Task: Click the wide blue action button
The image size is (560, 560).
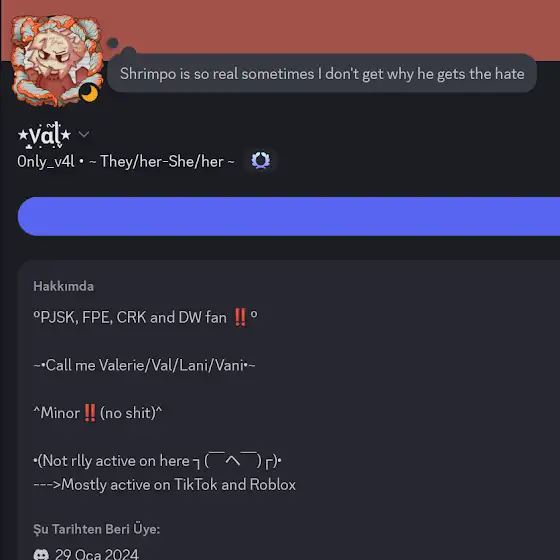Action: pos(289,216)
